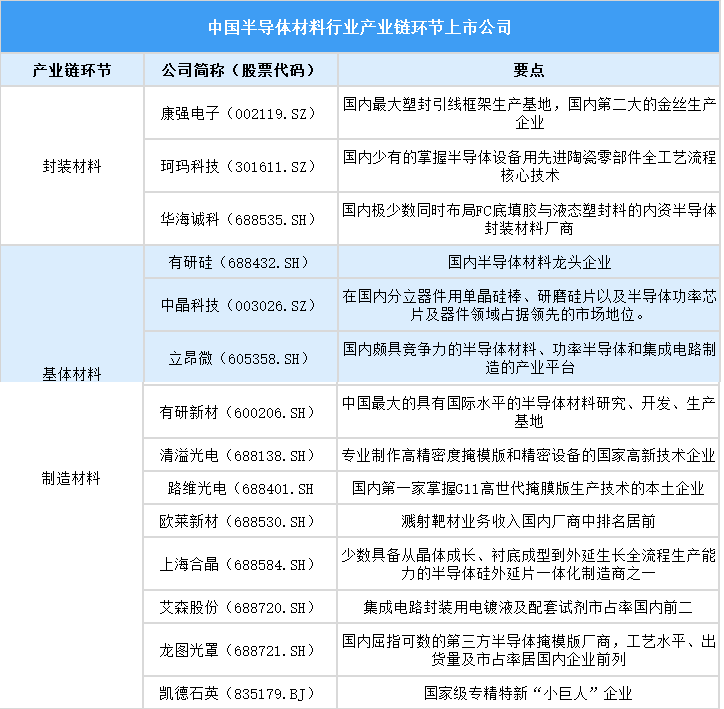
Task: Click the 清溢光电（688138.SH） cell
Action: click(241, 455)
